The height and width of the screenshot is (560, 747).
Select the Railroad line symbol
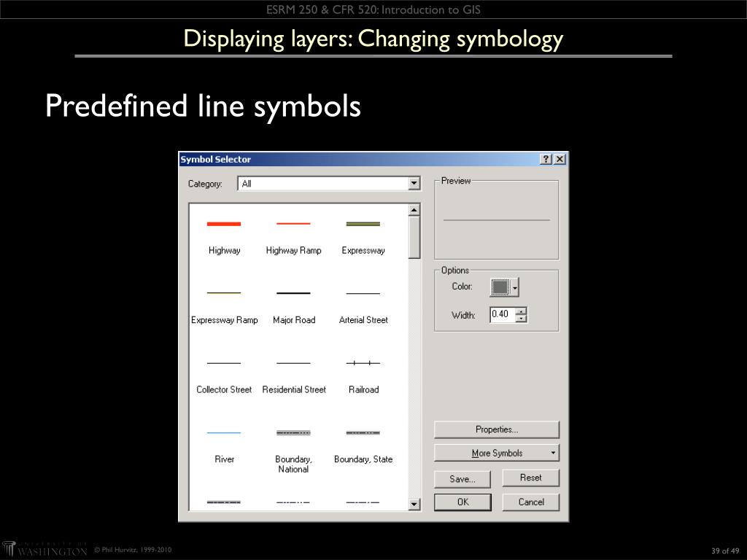coord(363,376)
